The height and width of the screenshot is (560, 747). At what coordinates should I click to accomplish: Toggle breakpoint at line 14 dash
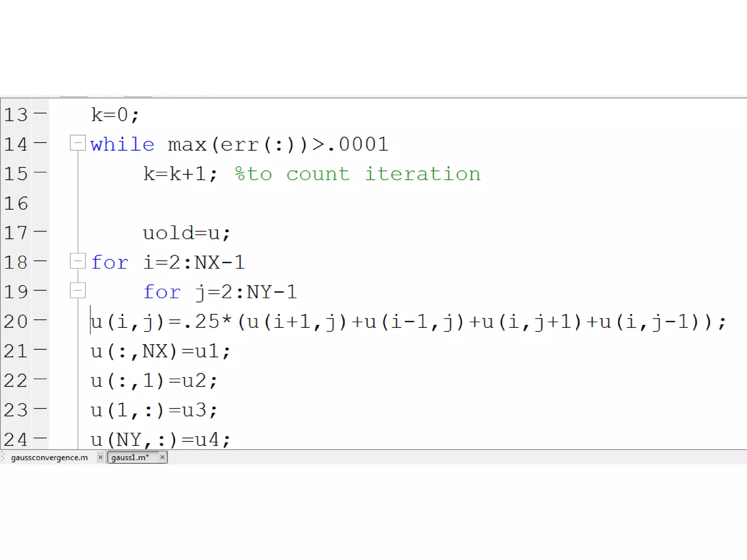[40, 143]
